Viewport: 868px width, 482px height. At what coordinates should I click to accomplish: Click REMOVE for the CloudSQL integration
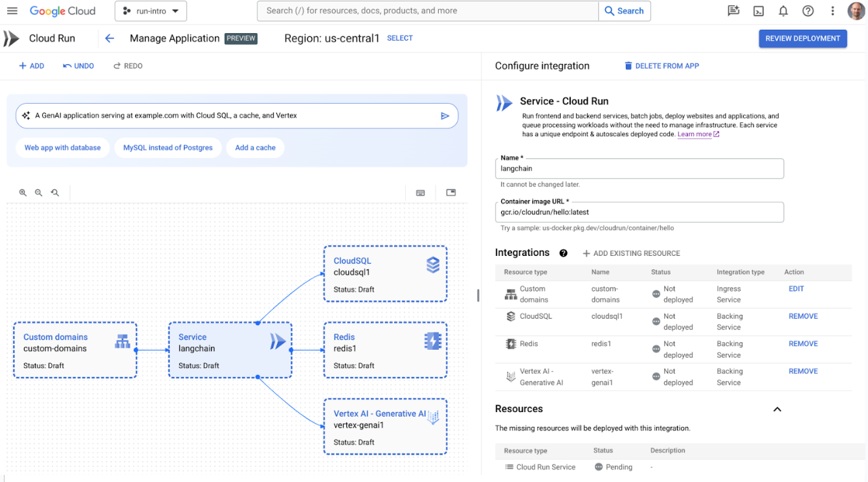tap(803, 316)
